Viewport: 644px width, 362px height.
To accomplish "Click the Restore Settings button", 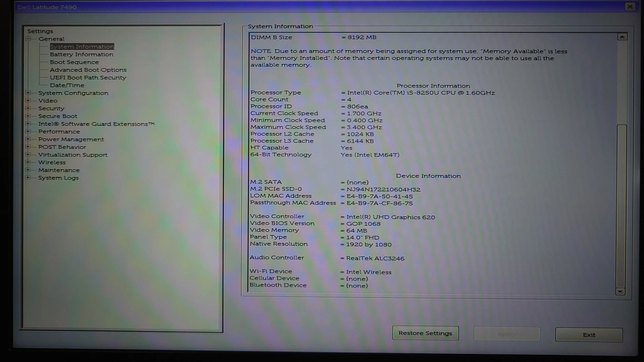I will coord(425,333).
